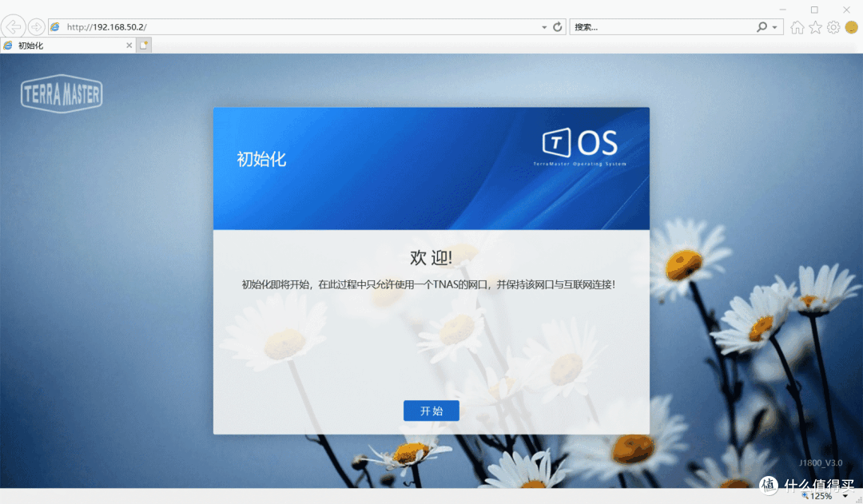The width and height of the screenshot is (863, 504).
Task: Open Favorites using the star icon
Action: [815, 27]
